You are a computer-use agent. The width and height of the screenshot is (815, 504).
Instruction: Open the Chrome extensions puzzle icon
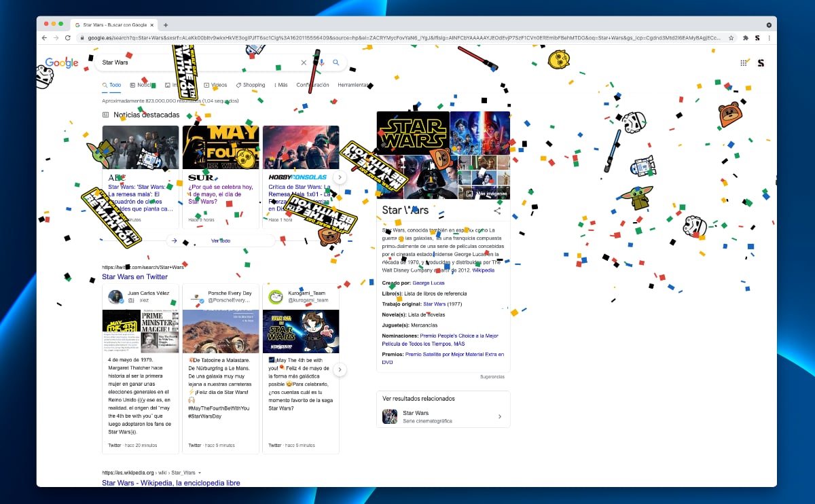coord(746,38)
